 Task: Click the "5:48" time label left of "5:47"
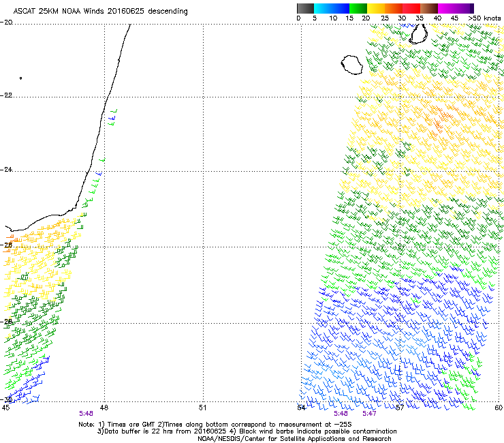coord(341,414)
